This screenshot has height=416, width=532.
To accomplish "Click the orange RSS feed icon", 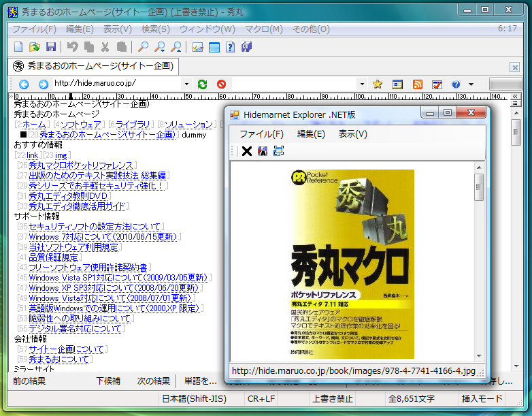I will tap(417, 84).
